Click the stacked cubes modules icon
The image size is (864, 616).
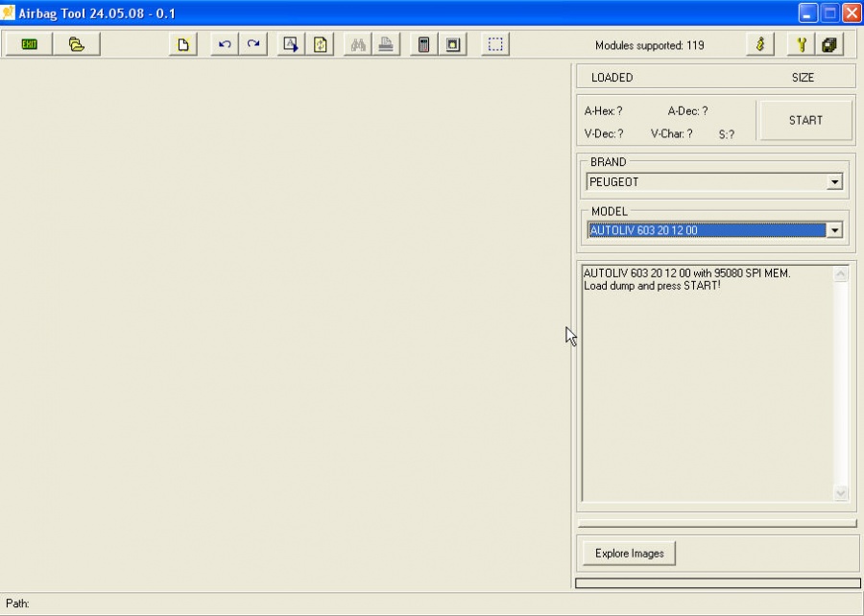829,44
